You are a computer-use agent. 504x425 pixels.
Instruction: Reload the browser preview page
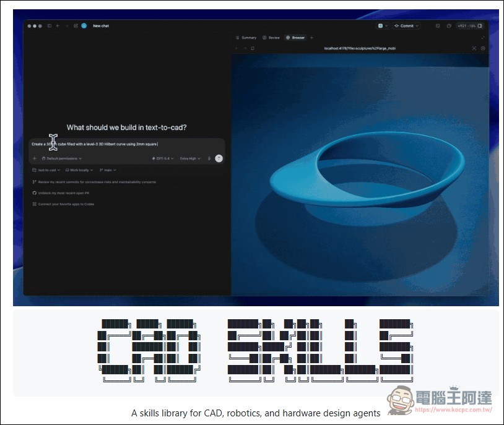point(253,48)
